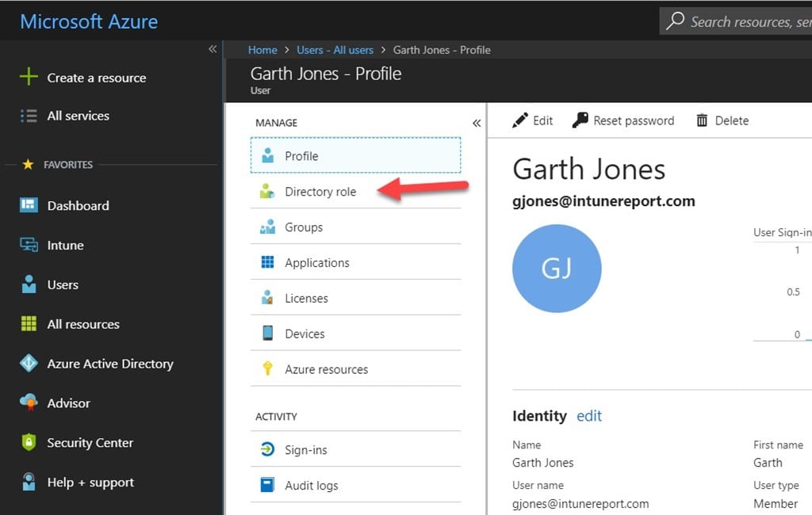Collapse the left Azure sidebar
The width and height of the screenshot is (812, 515).
point(213,49)
